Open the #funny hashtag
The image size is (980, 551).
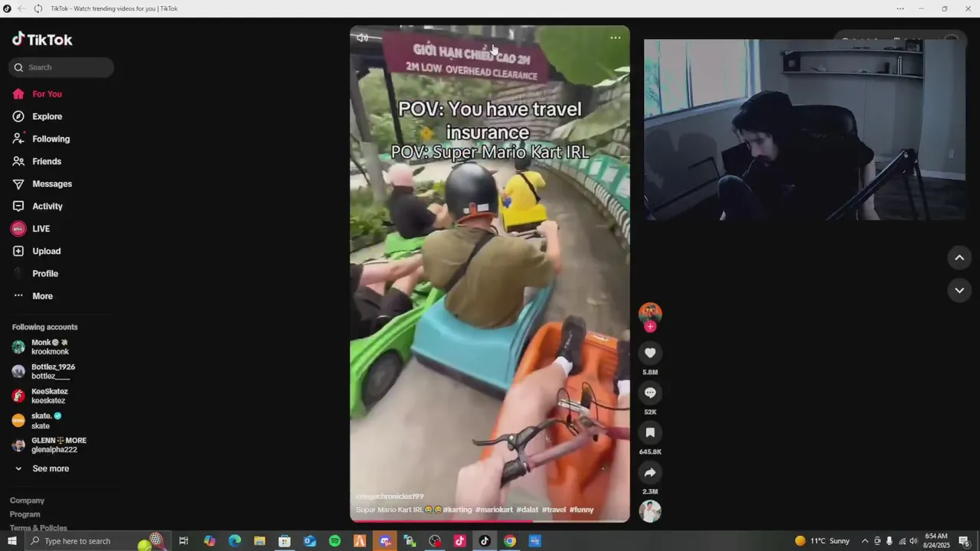coord(582,510)
